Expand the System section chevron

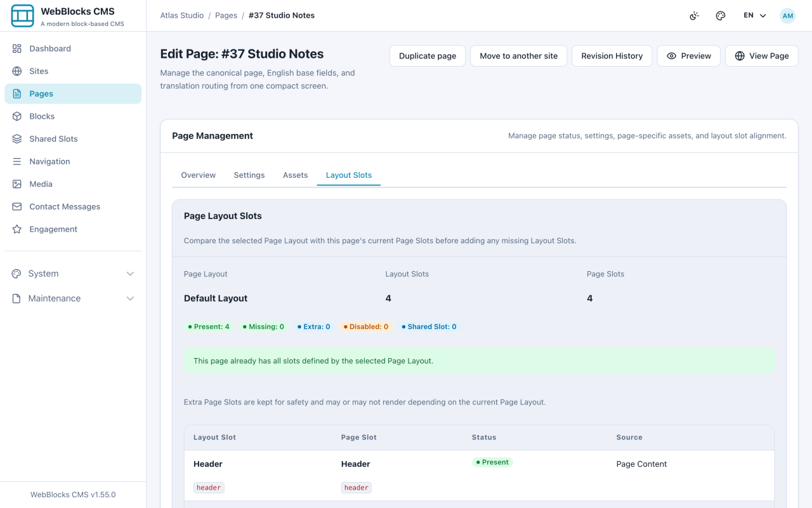pyautogui.click(x=130, y=274)
